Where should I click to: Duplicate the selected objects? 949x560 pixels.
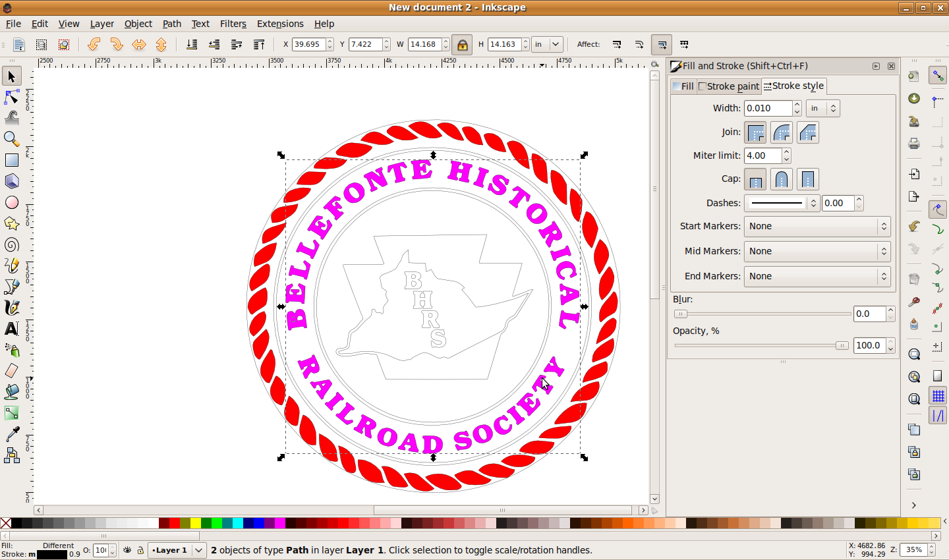(914, 430)
